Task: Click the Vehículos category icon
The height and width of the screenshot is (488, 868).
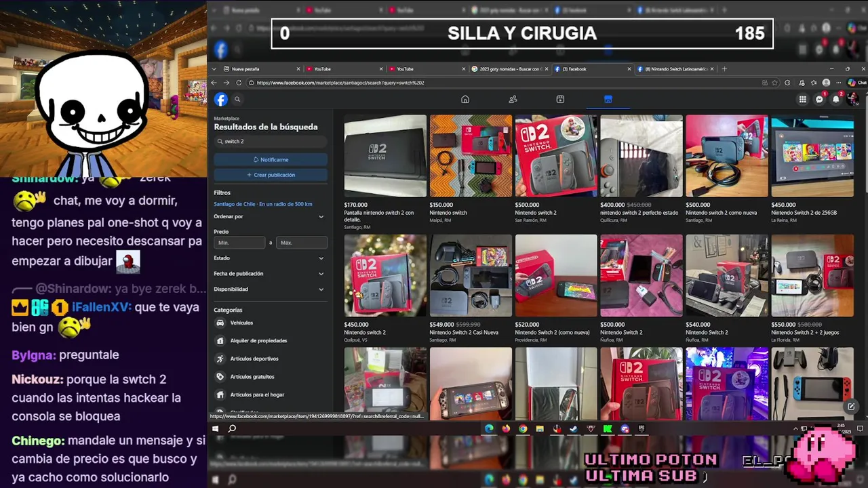Action: click(220, 323)
